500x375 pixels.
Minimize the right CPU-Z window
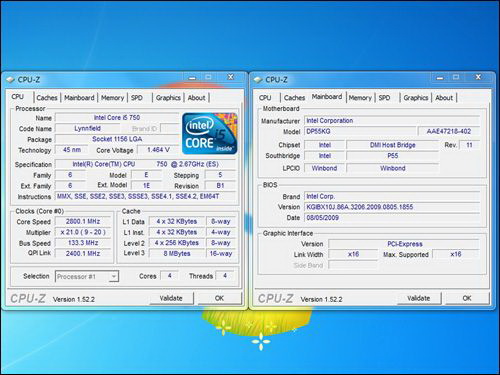(x=440, y=78)
